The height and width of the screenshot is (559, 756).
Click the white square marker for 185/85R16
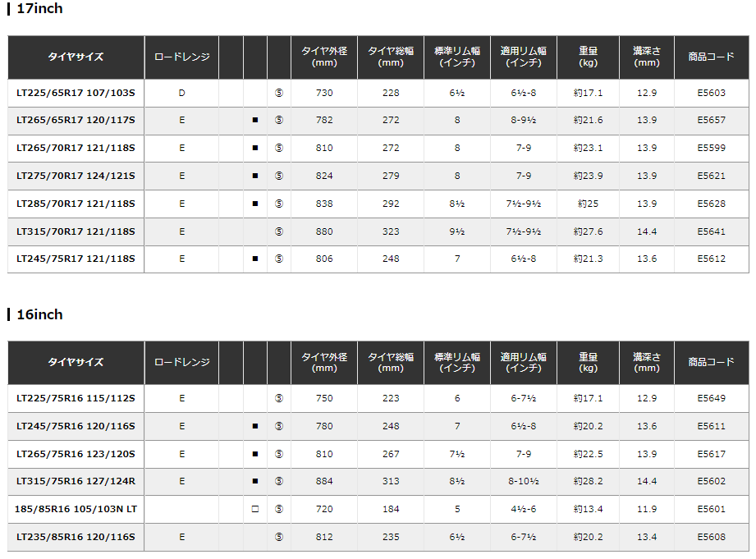pos(255,510)
